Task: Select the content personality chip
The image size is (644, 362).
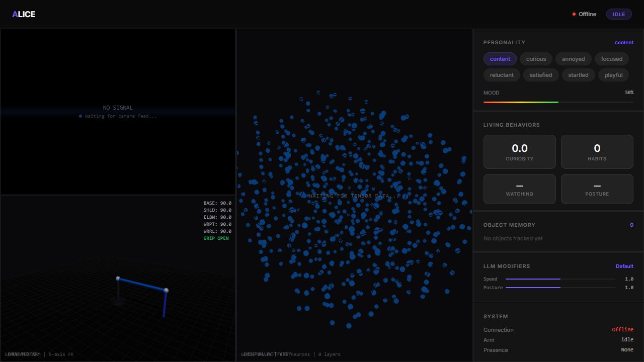Action: pos(500,59)
